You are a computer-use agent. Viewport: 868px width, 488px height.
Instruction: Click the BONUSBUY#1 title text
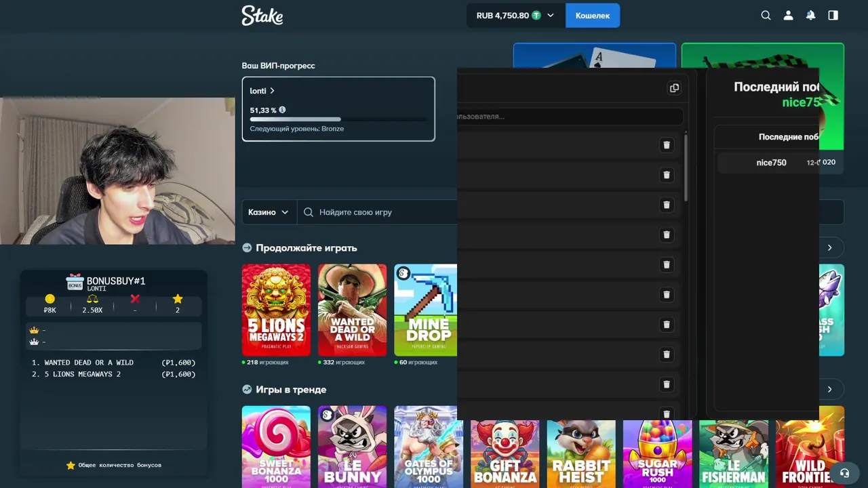click(x=116, y=281)
